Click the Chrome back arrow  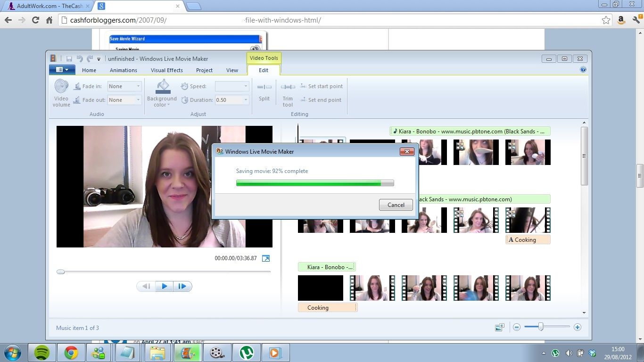point(8,20)
